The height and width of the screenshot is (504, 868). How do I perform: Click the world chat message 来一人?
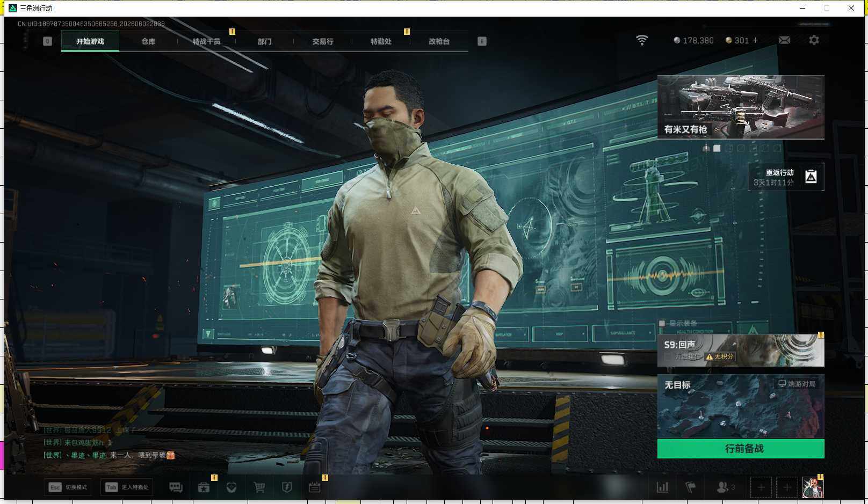coord(109,455)
